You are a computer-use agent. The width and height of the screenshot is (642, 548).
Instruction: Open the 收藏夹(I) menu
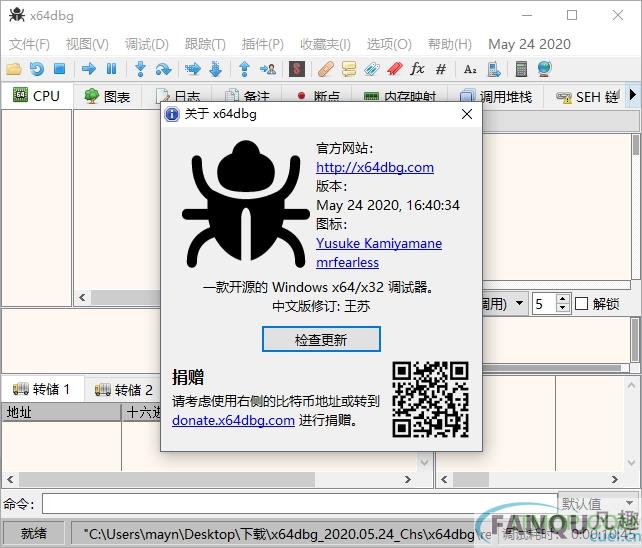click(x=326, y=44)
